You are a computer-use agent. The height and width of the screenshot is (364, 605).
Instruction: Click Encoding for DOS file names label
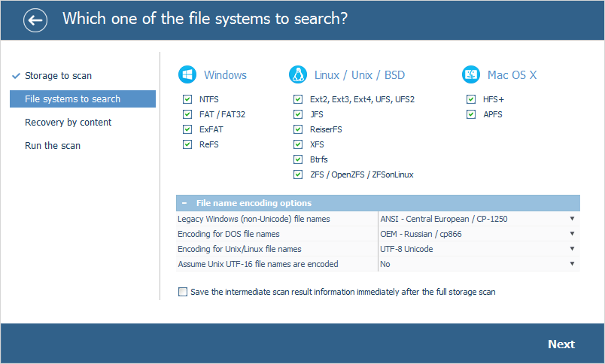229,234
